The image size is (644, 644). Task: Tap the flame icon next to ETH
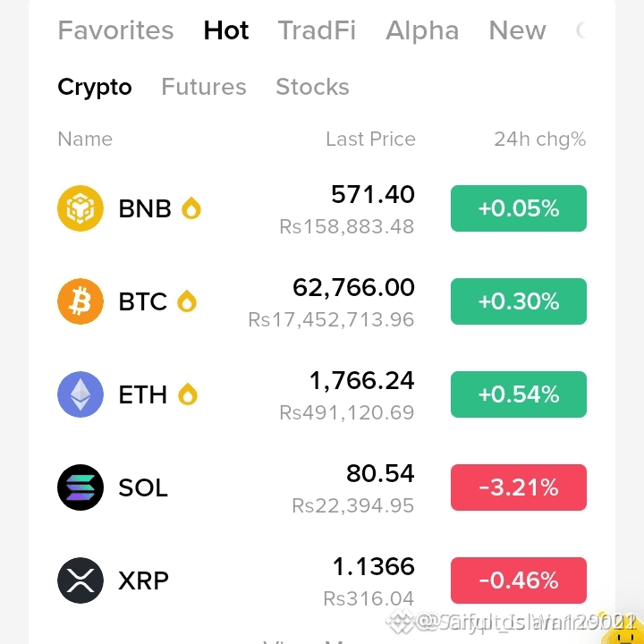pyautogui.click(x=188, y=394)
